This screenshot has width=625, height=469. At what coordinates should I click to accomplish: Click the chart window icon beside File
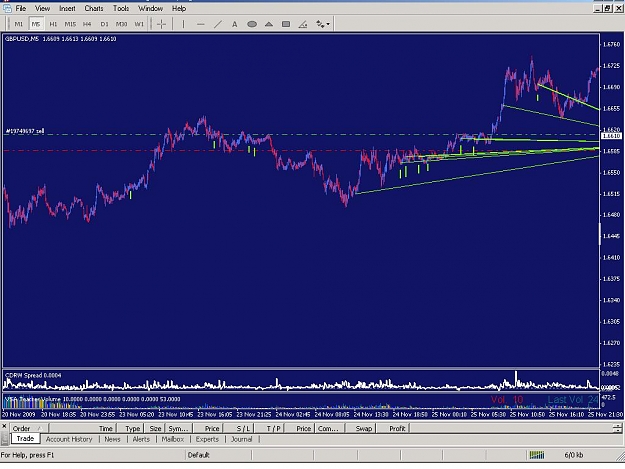(7, 8)
